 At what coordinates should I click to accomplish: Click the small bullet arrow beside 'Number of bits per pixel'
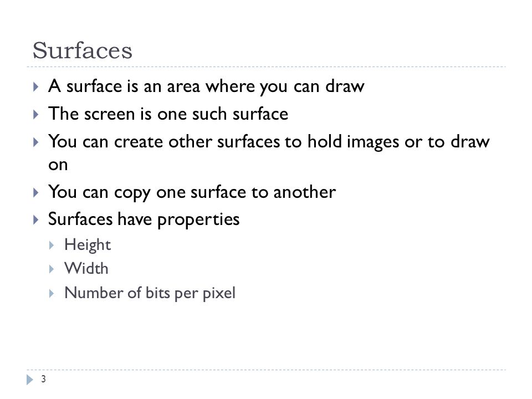click(51, 294)
